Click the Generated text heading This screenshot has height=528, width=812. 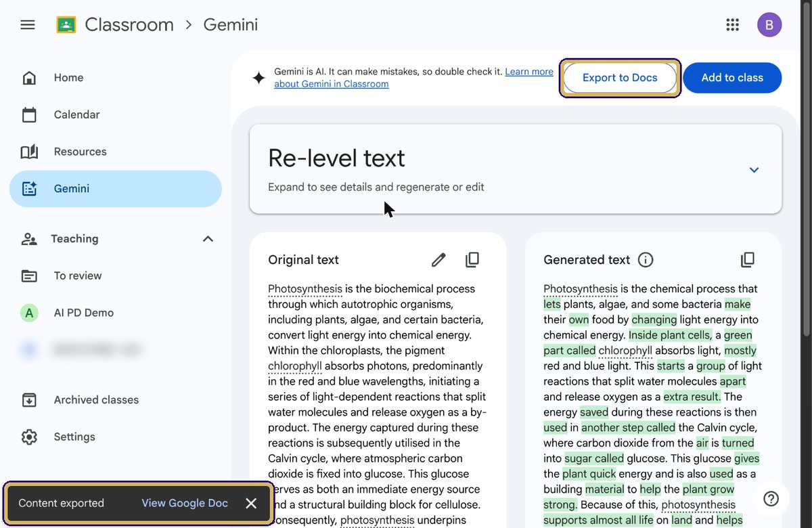tap(587, 260)
